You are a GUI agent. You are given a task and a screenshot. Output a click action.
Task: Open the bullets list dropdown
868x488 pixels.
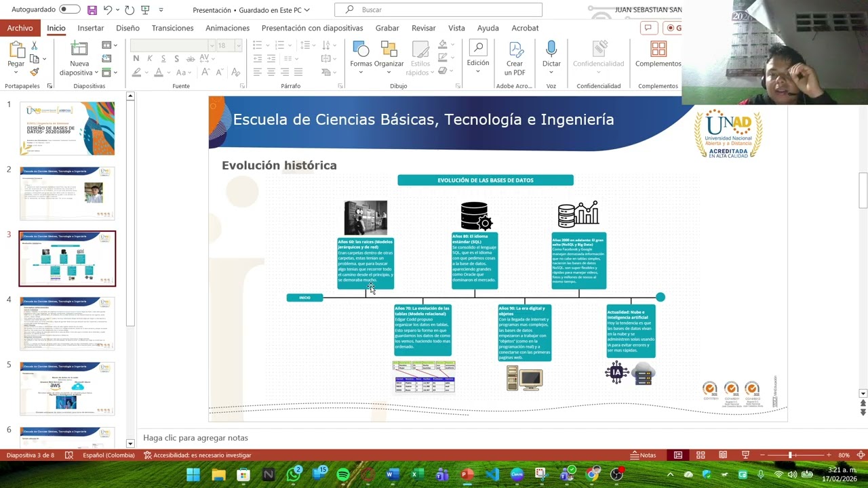pos(267,45)
